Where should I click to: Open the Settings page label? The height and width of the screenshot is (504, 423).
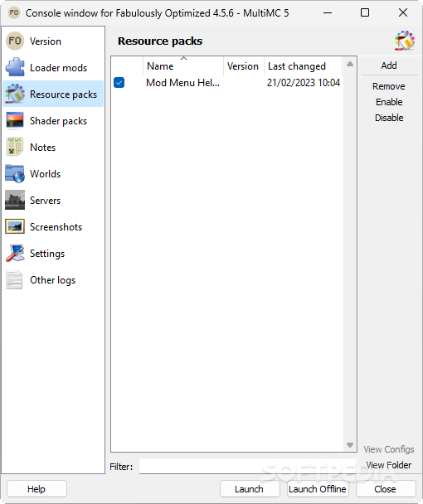(47, 254)
